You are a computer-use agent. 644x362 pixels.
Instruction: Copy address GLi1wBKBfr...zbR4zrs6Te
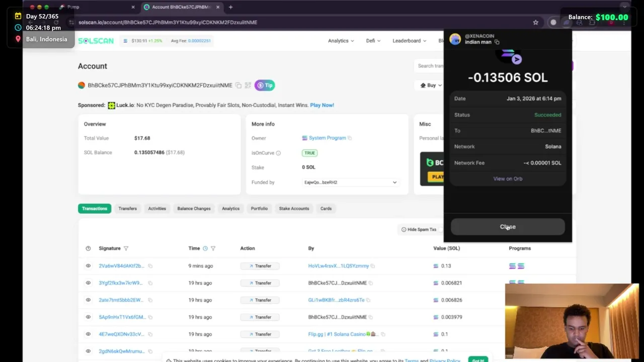(x=368, y=300)
